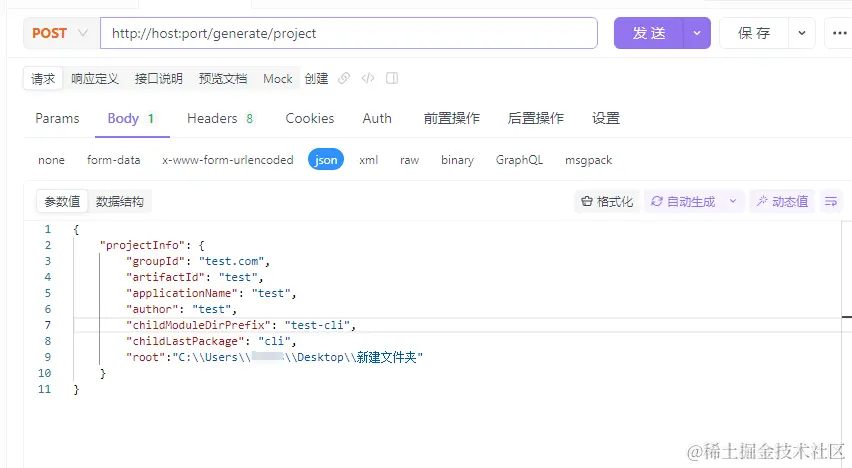Switch body type to none
Image resolution: width=852 pixels, height=468 pixels.
pos(51,160)
